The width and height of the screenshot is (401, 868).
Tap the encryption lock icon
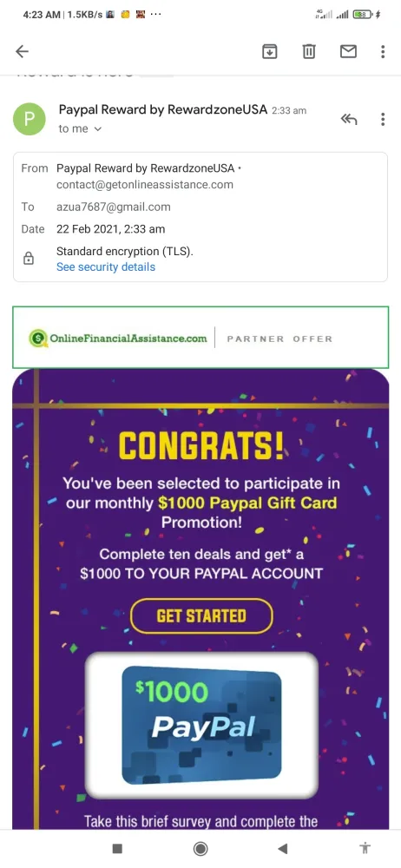click(x=29, y=259)
